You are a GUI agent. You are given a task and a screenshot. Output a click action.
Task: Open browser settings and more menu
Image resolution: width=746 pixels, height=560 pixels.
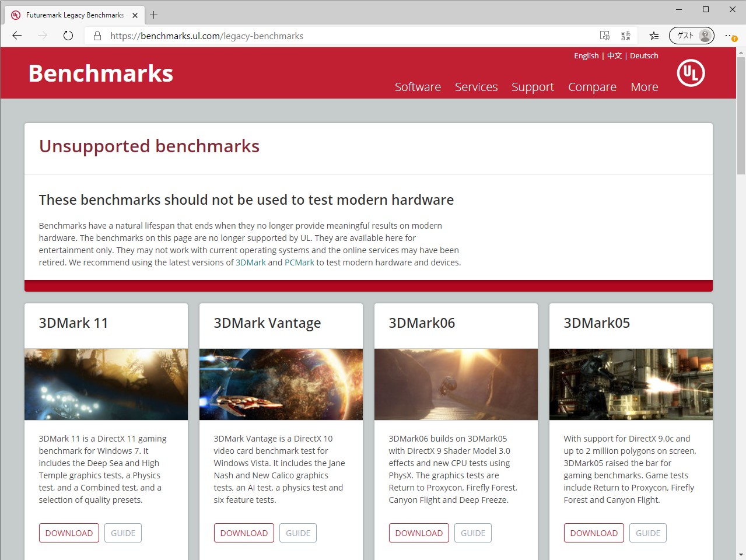[x=730, y=36]
